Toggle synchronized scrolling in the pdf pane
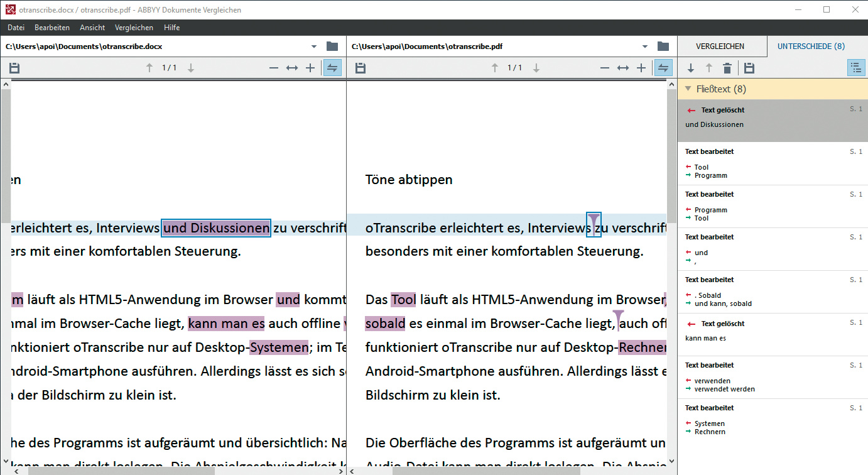This screenshot has height=475, width=868. [663, 68]
